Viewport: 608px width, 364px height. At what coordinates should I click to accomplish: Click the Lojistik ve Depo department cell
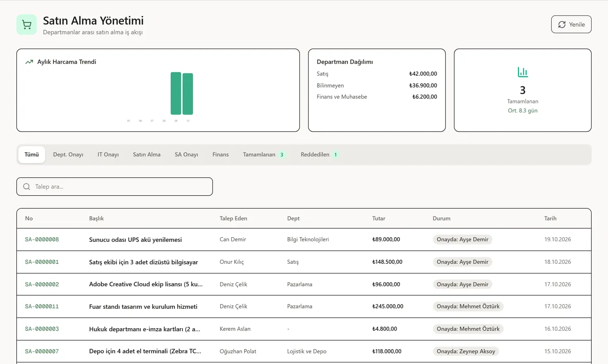pyautogui.click(x=307, y=351)
